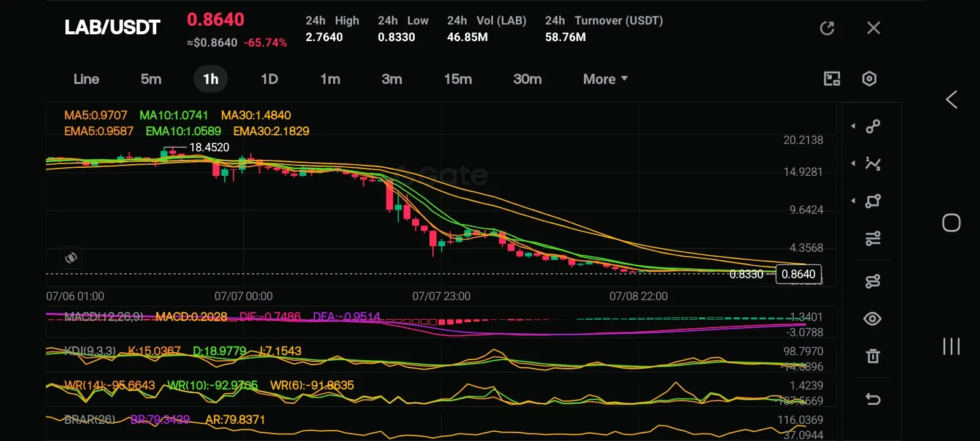Viewport: 980px width, 441px height.
Task: Switch to the Line chart tab
Action: tap(86, 79)
